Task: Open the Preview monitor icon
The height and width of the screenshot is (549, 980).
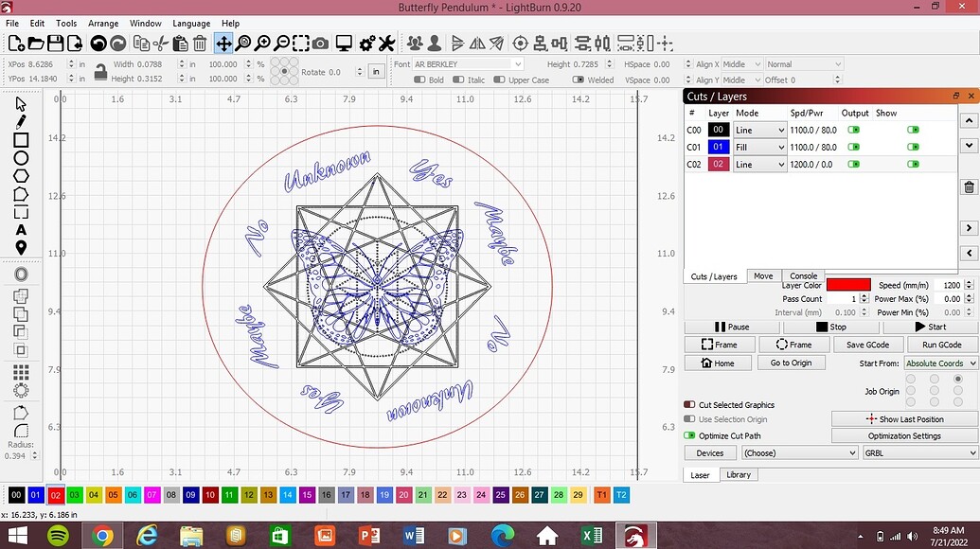Action: click(x=344, y=44)
